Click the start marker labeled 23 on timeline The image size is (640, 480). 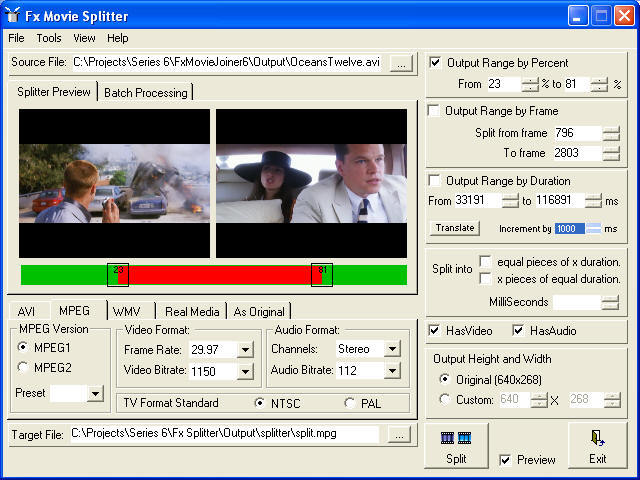119,275
